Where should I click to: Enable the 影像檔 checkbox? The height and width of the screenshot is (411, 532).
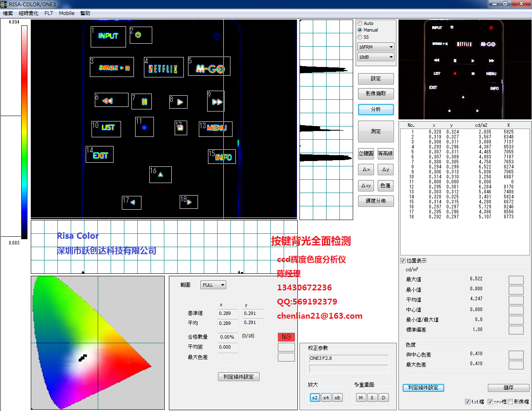pyautogui.click(x=510, y=401)
